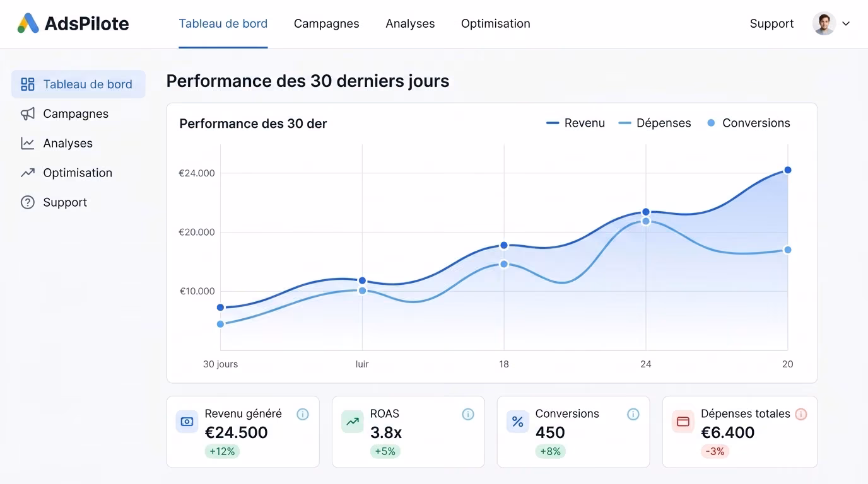Viewport: 868px width, 484px height.
Task: Open the Campagnes top tab
Action: [x=327, y=24]
